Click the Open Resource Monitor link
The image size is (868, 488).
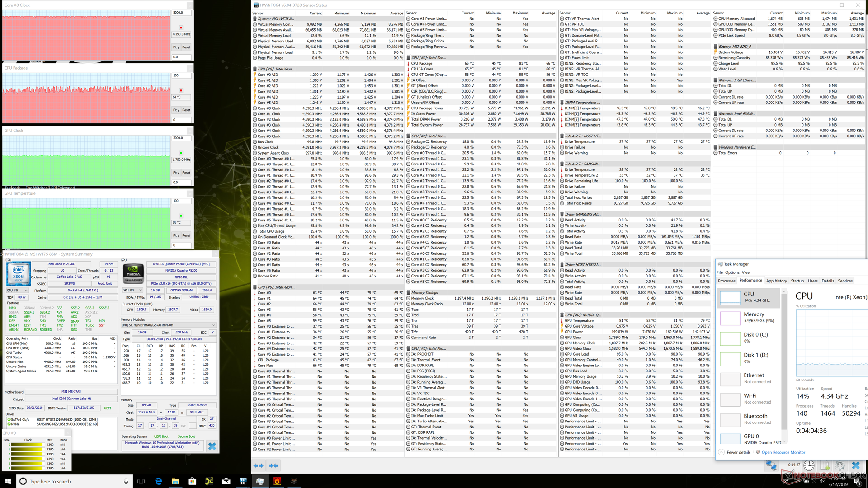783,452
